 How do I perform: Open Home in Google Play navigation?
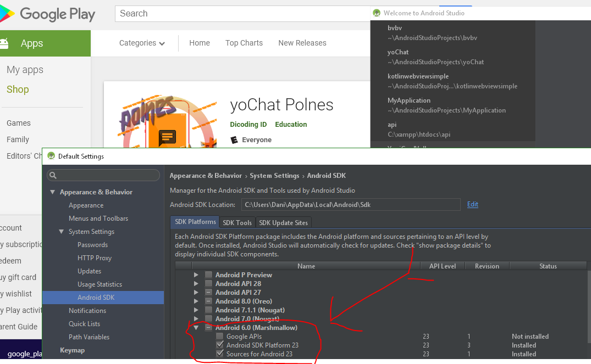tap(200, 43)
